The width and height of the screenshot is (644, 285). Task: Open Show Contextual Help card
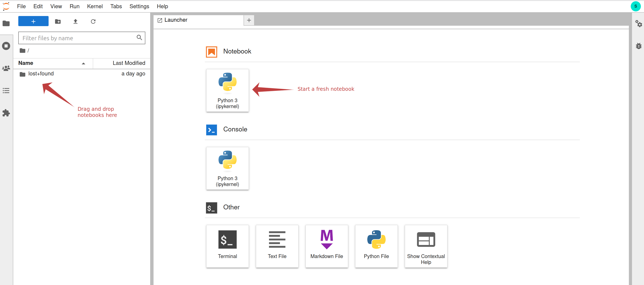pyautogui.click(x=426, y=246)
